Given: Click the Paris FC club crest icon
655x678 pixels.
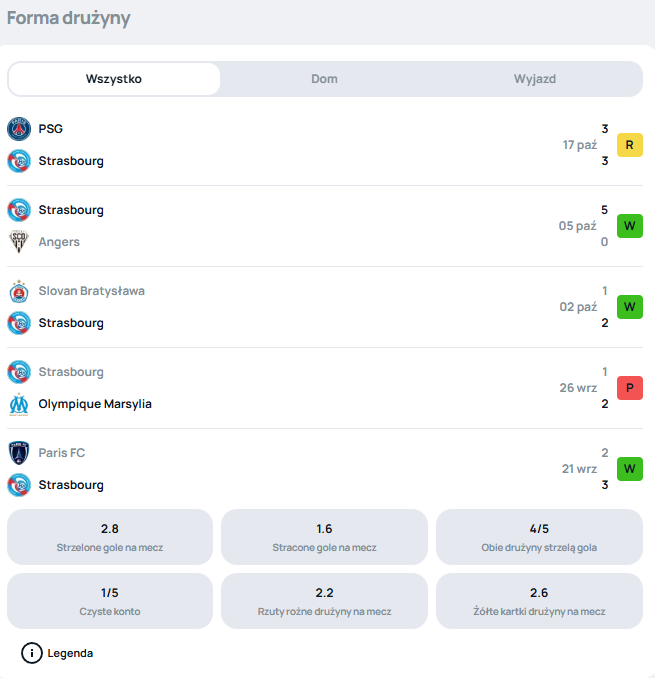Looking at the screenshot, I should (x=19, y=453).
